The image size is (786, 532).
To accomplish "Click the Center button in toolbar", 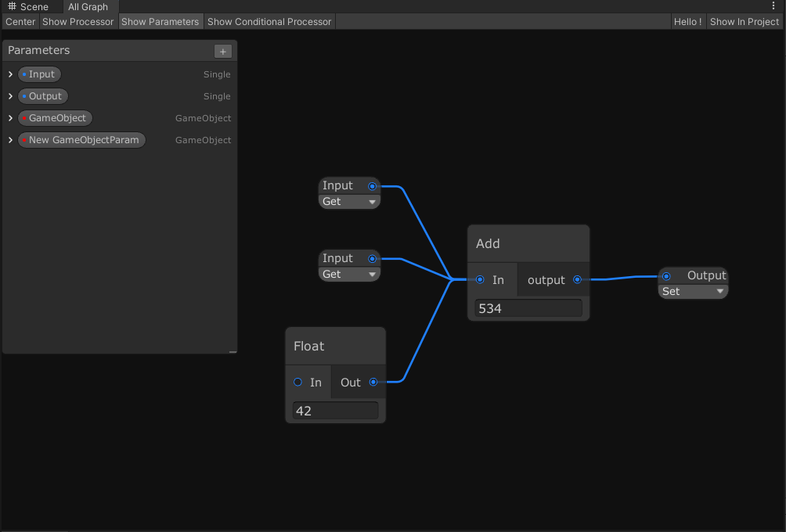I will coord(20,22).
